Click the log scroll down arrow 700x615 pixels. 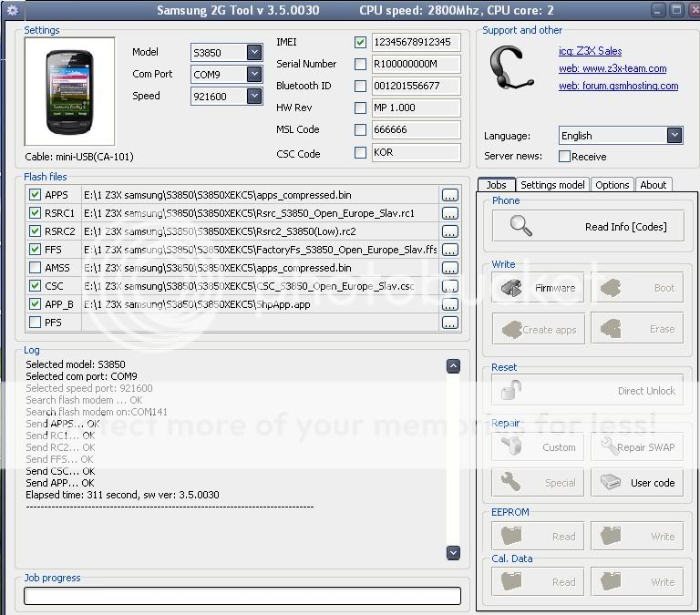pos(453,552)
